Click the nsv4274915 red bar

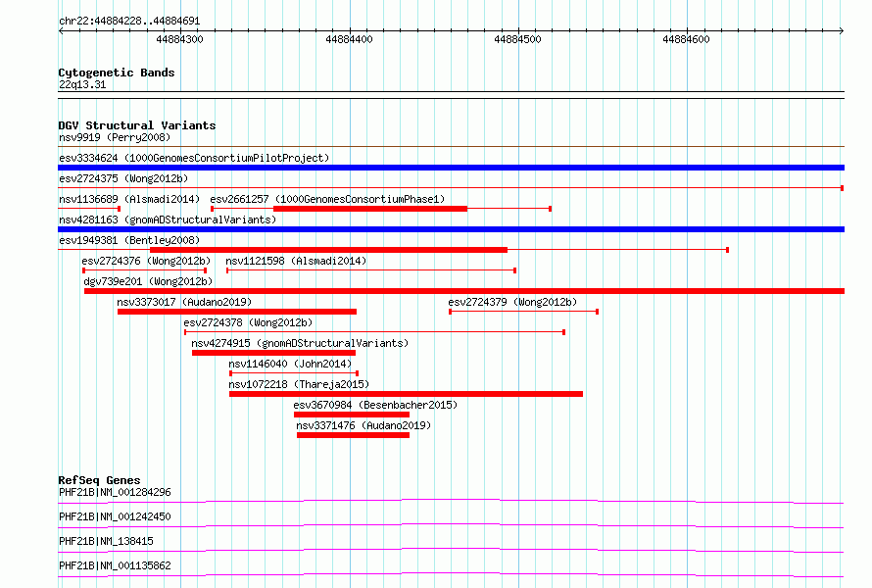pyautogui.click(x=273, y=353)
